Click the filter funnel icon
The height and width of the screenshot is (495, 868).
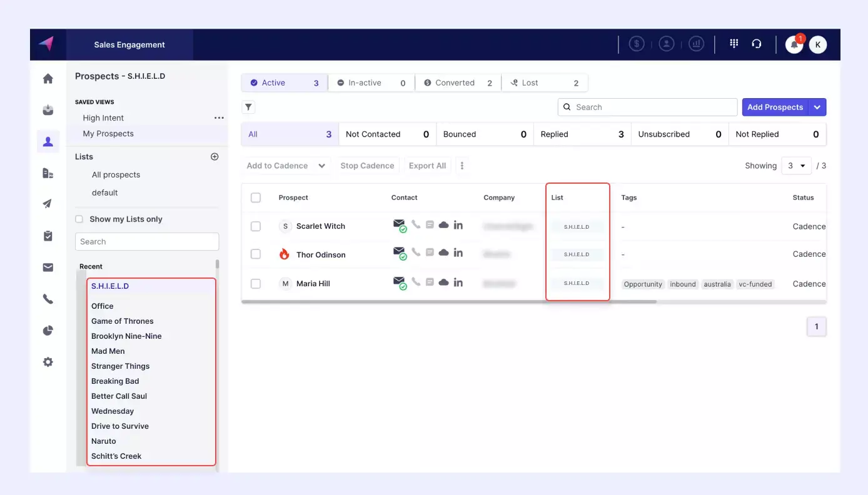point(248,107)
